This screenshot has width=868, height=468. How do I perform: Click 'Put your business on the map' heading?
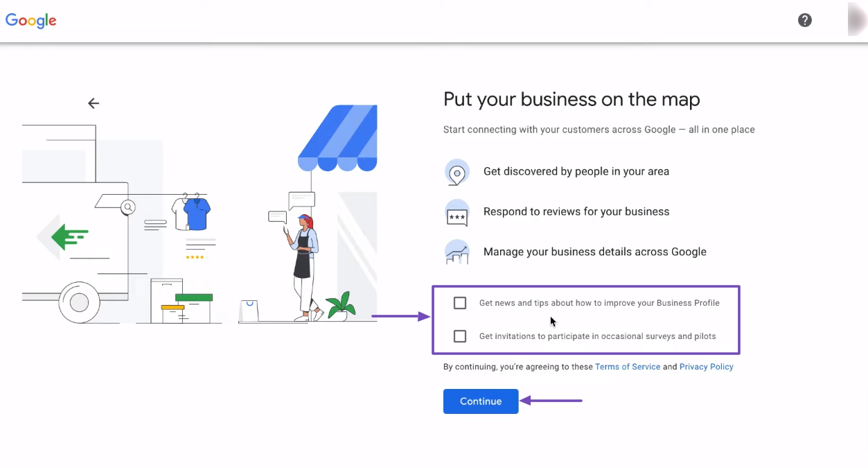click(572, 99)
